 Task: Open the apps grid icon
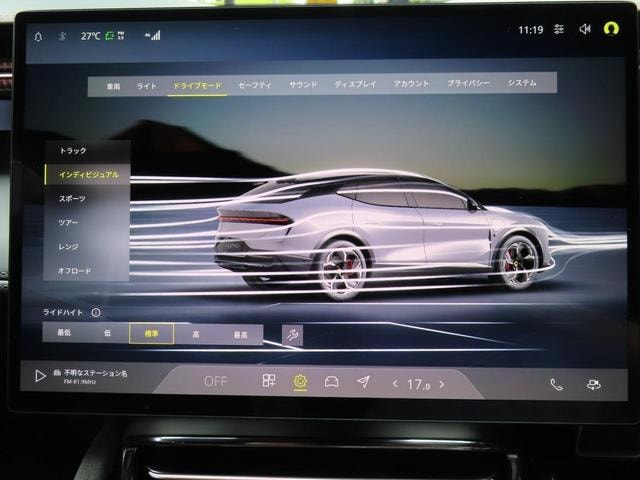click(x=269, y=380)
